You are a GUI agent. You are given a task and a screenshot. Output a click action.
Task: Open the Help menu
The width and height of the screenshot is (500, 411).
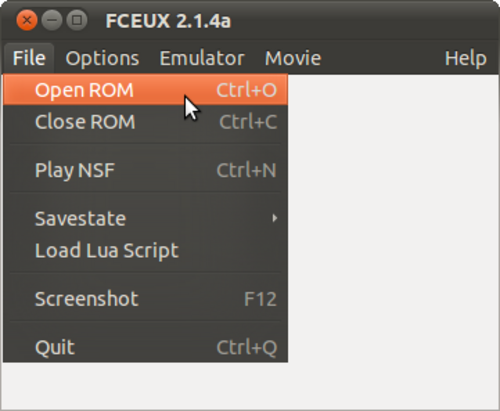pos(466,58)
